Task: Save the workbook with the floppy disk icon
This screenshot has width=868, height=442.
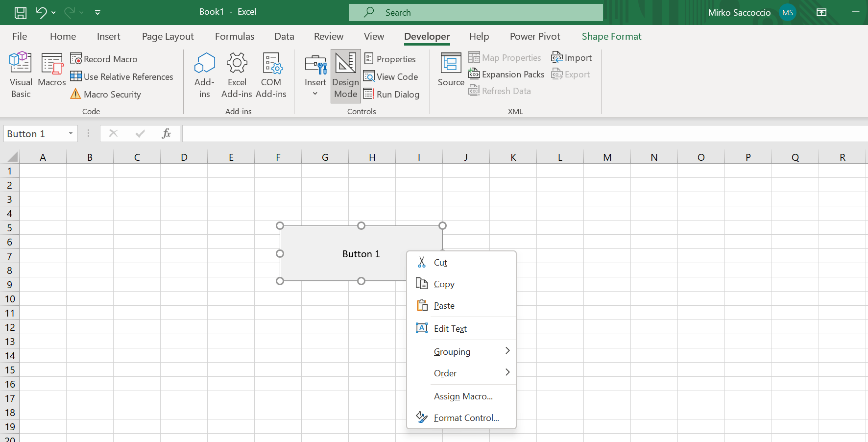Action: (x=21, y=13)
